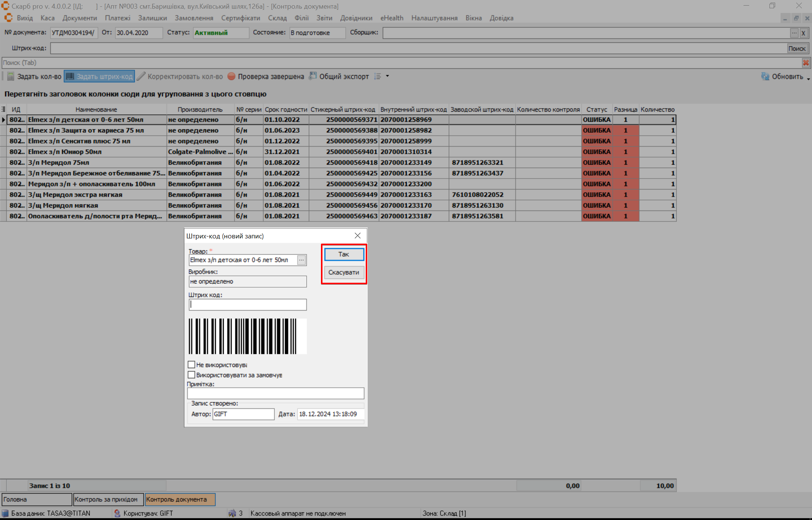This screenshot has width=812, height=520.
Task: Click the Поиск button next to barcode field
Action: 797,48
